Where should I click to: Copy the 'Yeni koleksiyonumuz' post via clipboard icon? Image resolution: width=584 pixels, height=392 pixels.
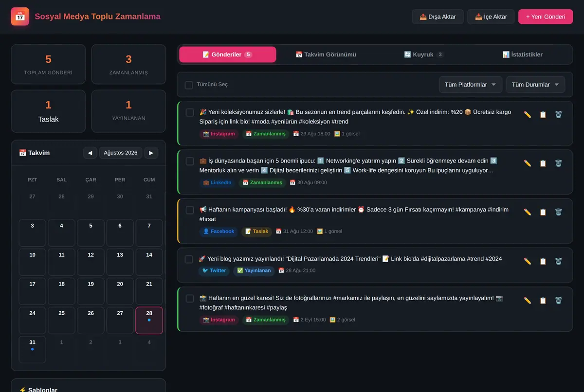[543, 115]
